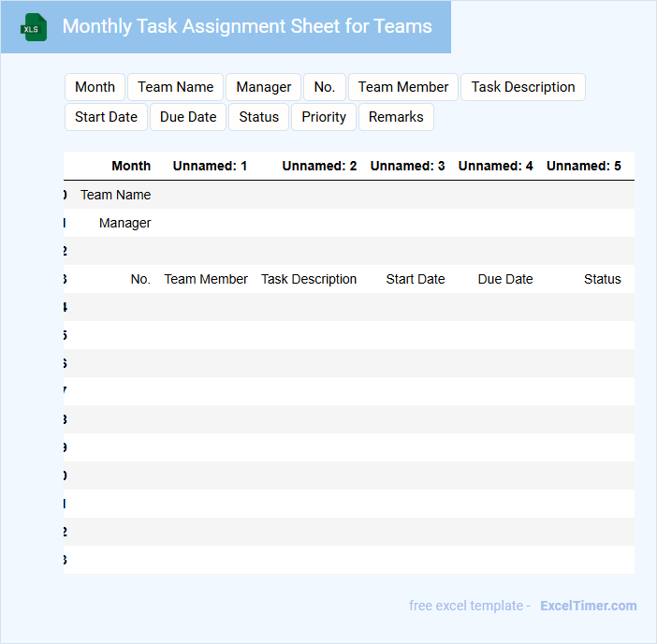Click the Unnamed: 5 column header
Image resolution: width=657 pixels, height=644 pixels.
[x=583, y=166]
